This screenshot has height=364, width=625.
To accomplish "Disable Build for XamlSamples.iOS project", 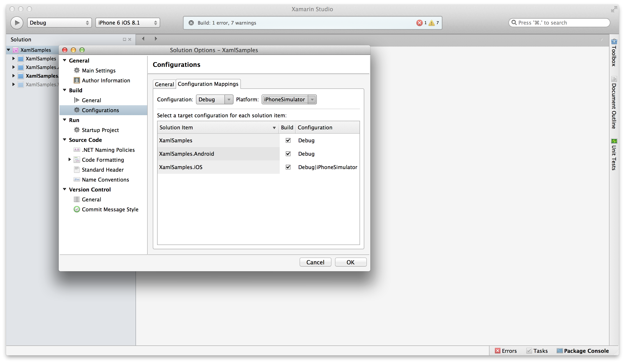I will pos(288,167).
